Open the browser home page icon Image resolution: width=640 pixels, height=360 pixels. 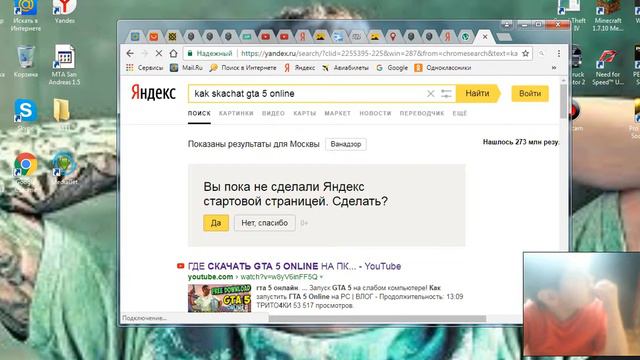[173, 53]
